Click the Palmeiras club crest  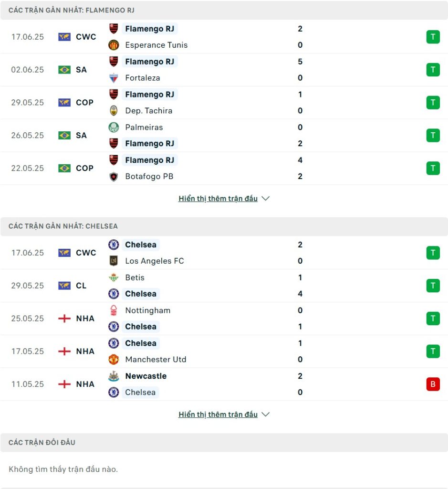pyautogui.click(x=114, y=127)
